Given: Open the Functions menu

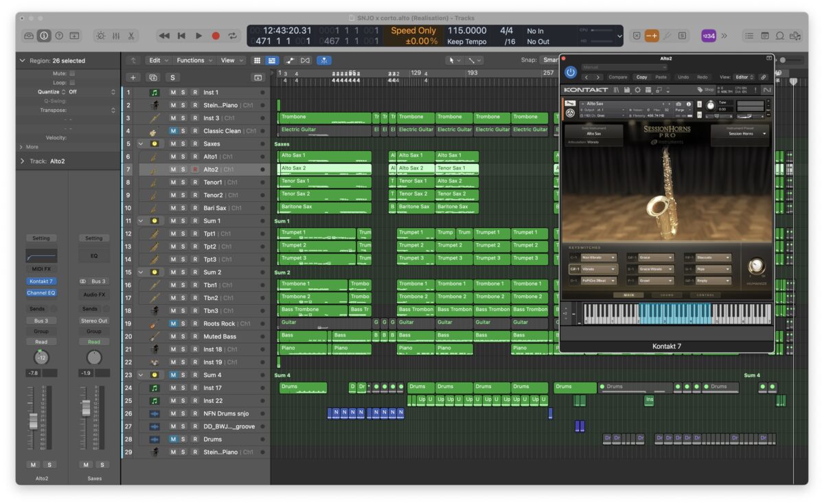Looking at the screenshot, I should click(194, 60).
